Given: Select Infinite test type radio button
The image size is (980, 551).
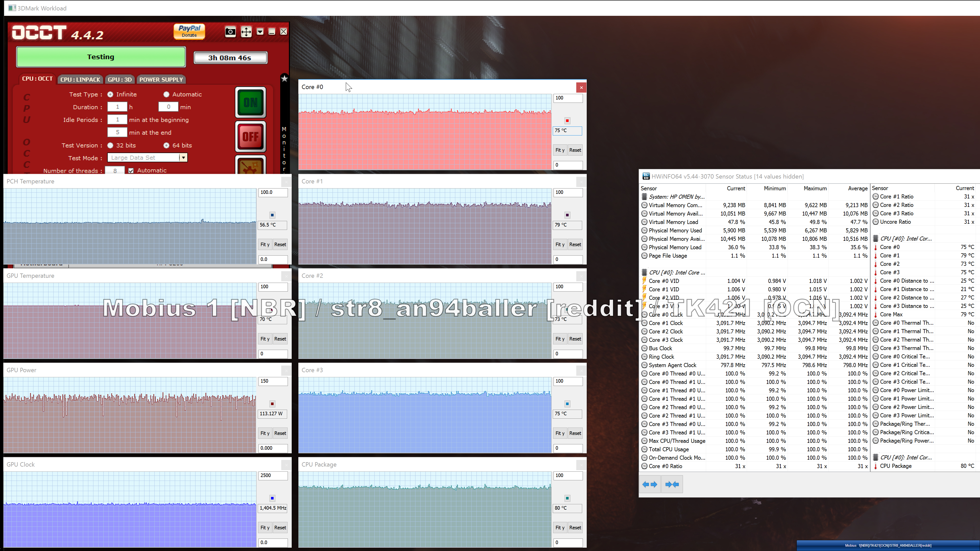Looking at the screenshot, I should click(110, 94).
